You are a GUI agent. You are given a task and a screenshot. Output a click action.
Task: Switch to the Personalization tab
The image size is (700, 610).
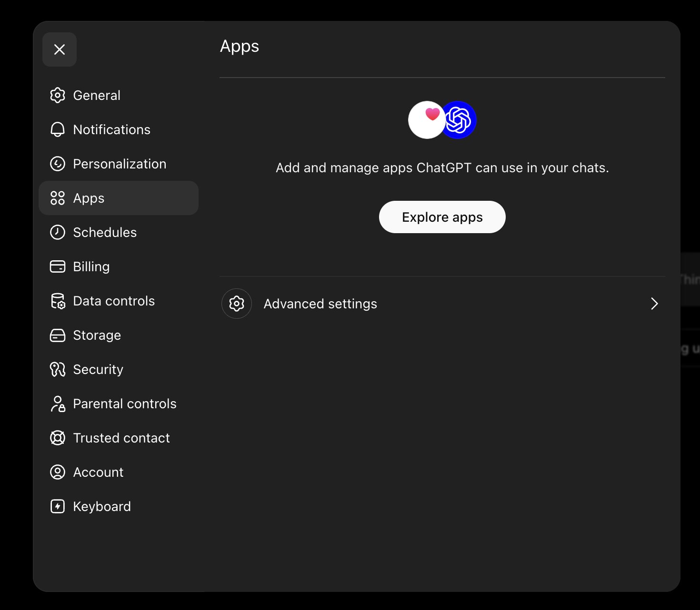pos(119,164)
